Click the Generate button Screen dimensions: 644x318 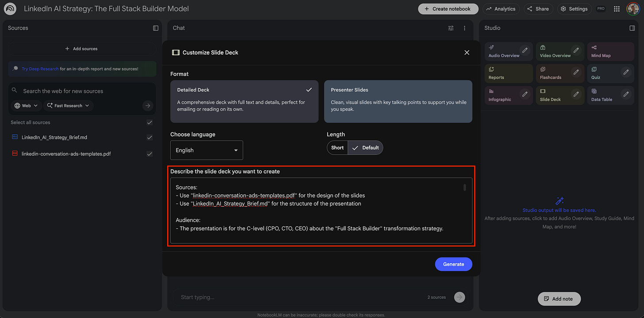click(453, 264)
